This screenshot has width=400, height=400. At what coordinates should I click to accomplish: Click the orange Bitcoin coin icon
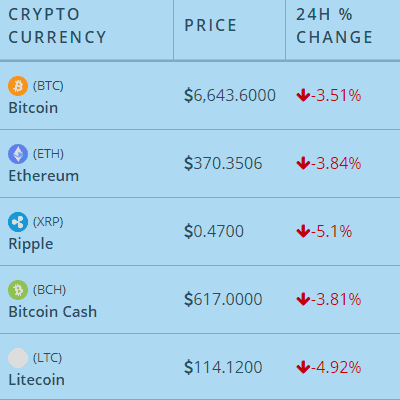tap(18, 86)
